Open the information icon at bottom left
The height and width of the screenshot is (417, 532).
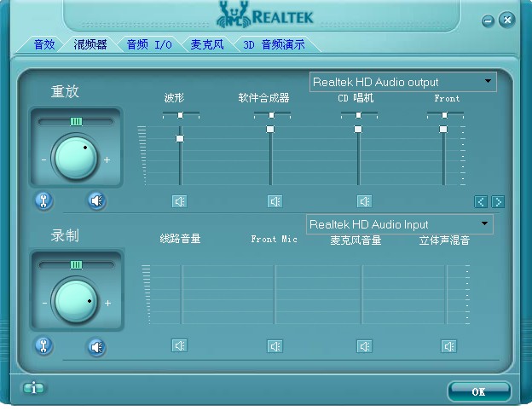[x=33, y=387]
